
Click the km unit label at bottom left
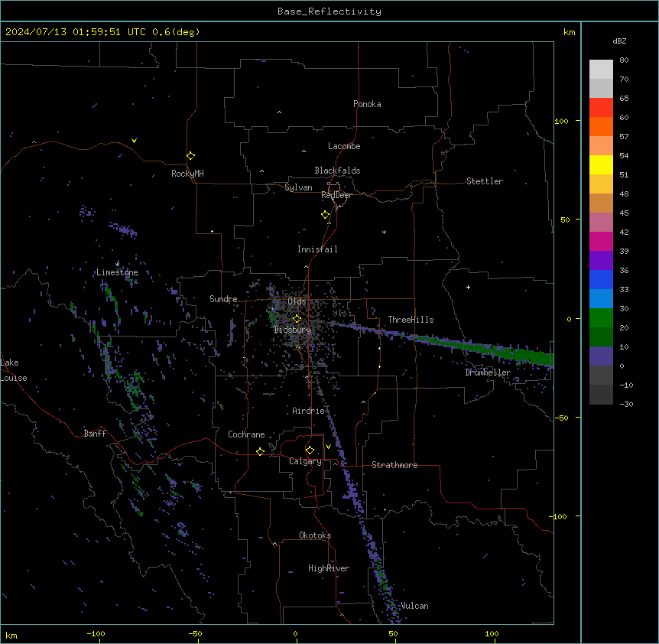[11, 635]
